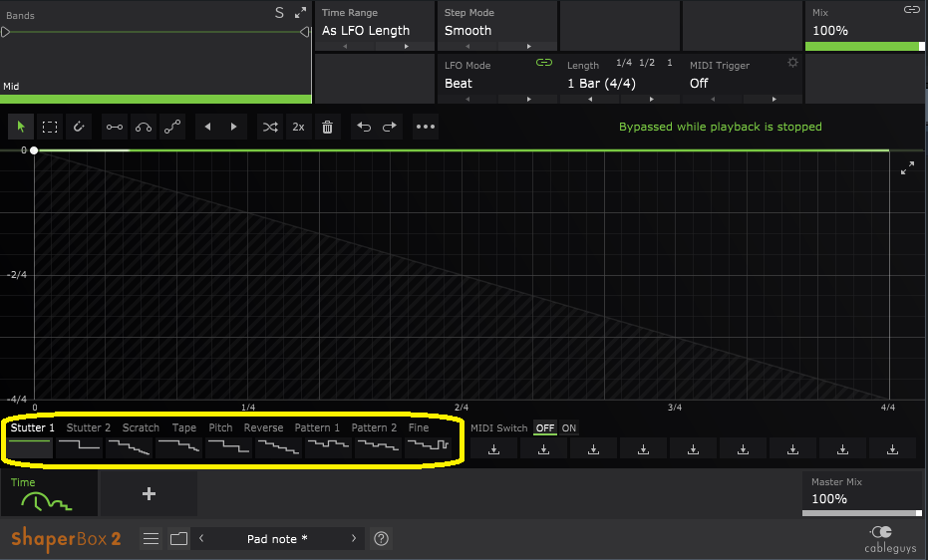The width and height of the screenshot is (928, 560).
Task: Choose the marquee selection tool
Action: click(x=50, y=127)
